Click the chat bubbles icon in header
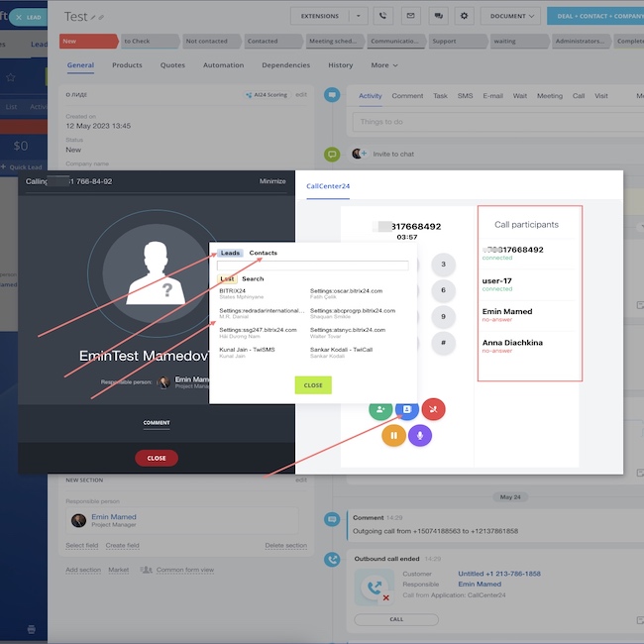The image size is (644, 644). click(x=437, y=16)
